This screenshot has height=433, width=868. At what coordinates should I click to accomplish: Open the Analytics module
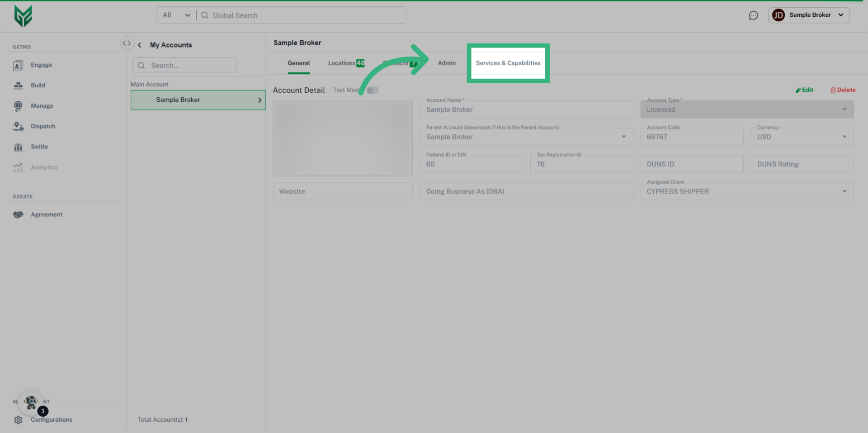18,167
